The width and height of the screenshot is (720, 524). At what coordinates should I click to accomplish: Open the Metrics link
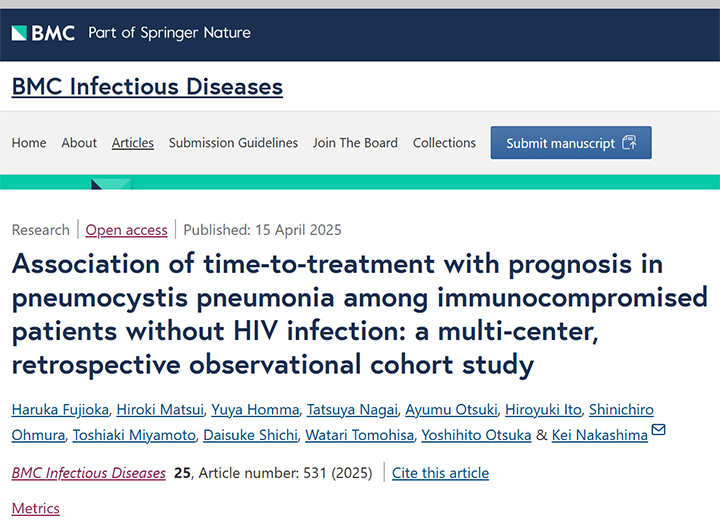coord(35,508)
